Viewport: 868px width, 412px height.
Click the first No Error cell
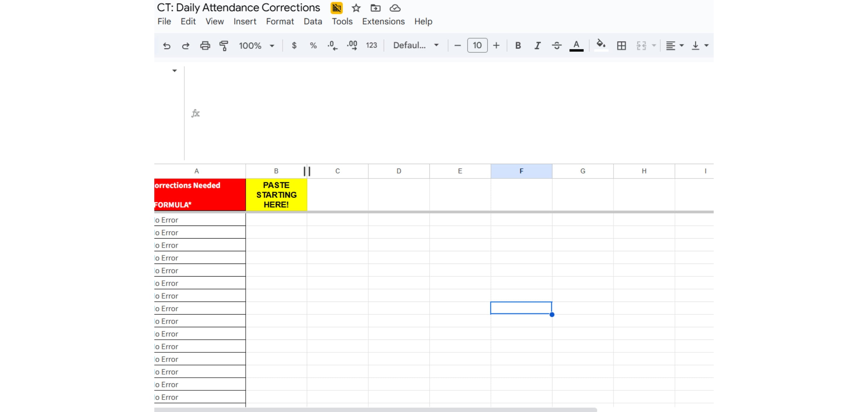(x=200, y=220)
